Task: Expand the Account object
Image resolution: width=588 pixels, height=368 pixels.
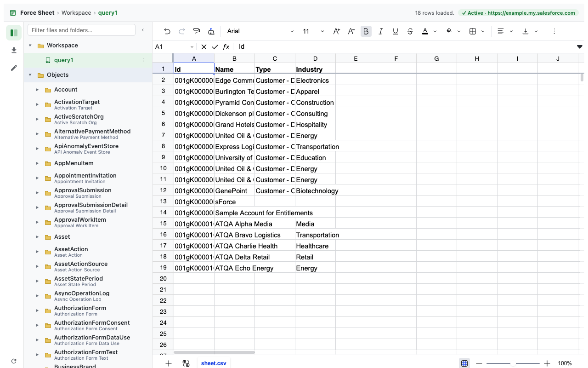Action: click(x=38, y=90)
